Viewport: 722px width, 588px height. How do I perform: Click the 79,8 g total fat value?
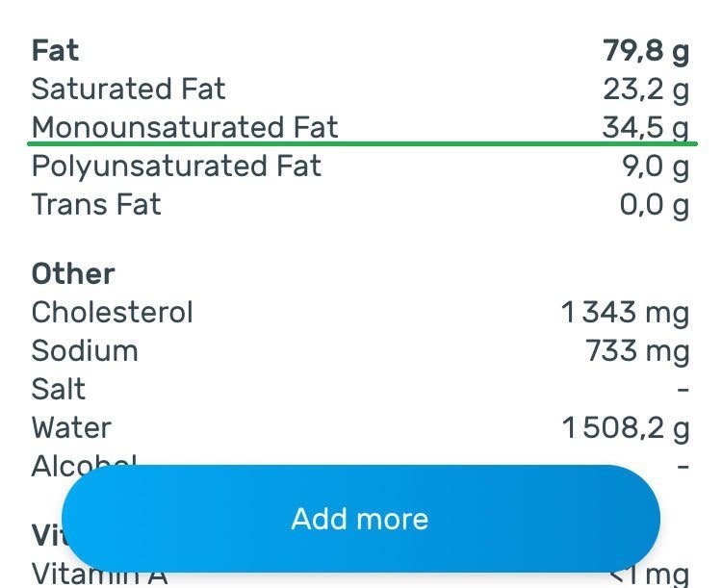click(x=646, y=51)
